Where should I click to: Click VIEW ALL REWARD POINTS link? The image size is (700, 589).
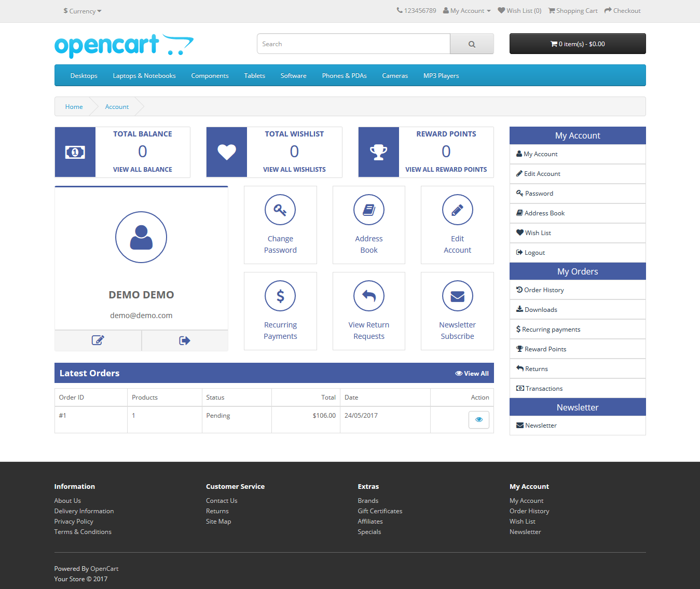[x=446, y=170]
